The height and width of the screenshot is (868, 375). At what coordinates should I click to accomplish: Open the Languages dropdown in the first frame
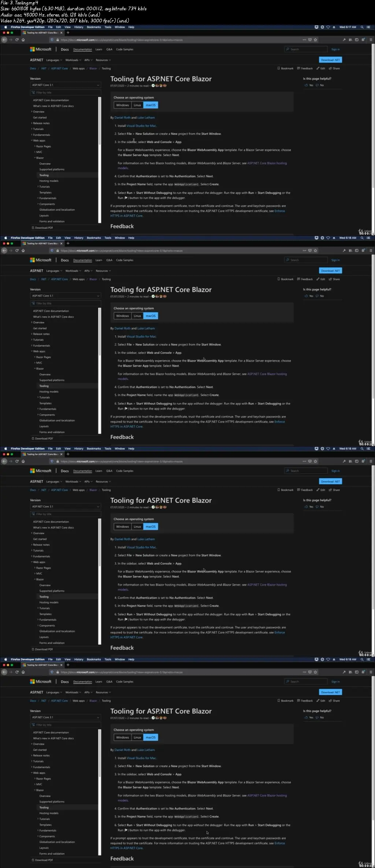[x=54, y=60]
